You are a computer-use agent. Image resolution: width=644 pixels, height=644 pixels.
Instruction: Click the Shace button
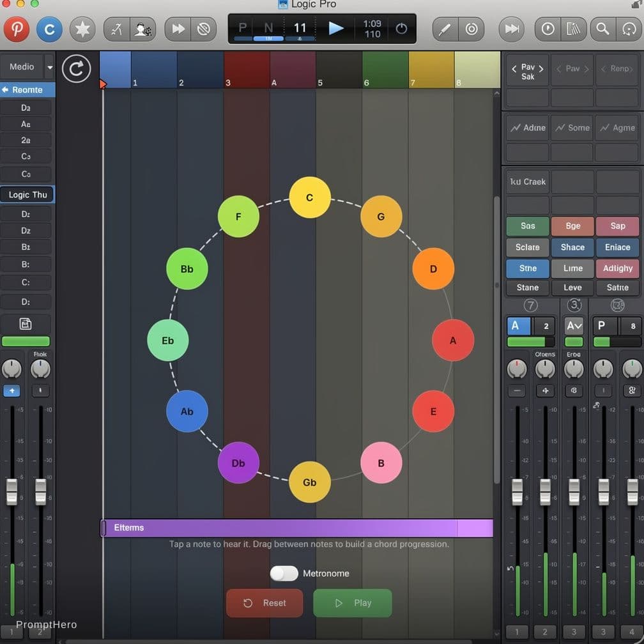[x=572, y=247]
